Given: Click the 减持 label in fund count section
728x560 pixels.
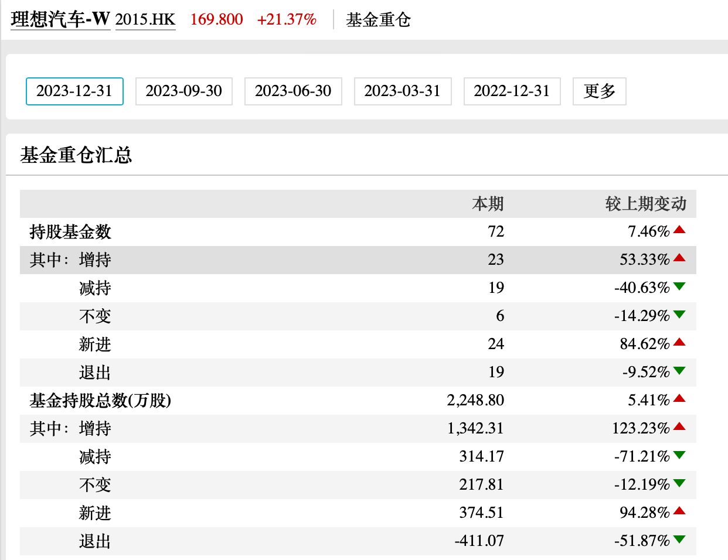Looking at the screenshot, I should [x=95, y=288].
